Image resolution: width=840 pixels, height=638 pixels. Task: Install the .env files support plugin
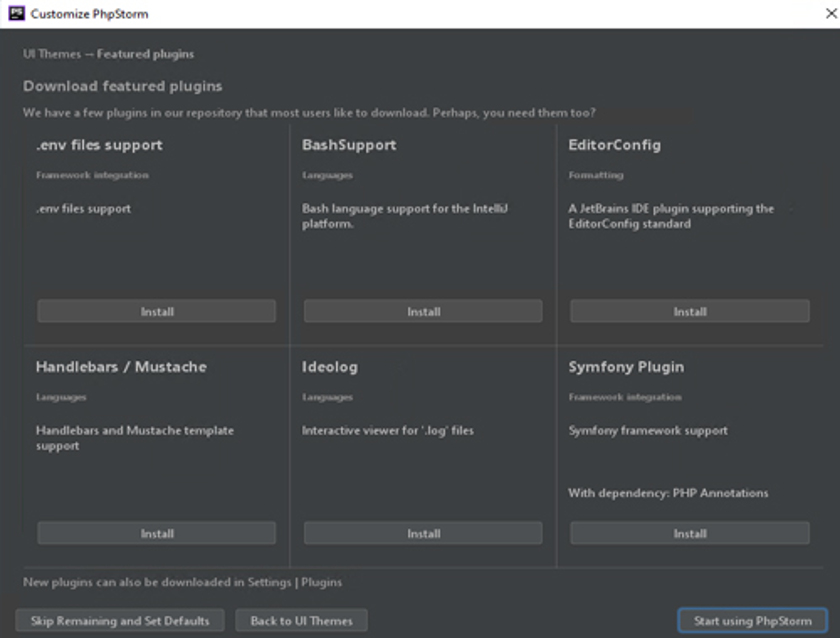[156, 311]
